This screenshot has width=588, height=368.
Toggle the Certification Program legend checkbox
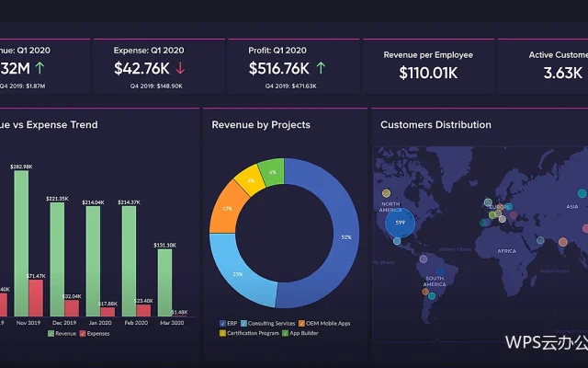coord(222,333)
